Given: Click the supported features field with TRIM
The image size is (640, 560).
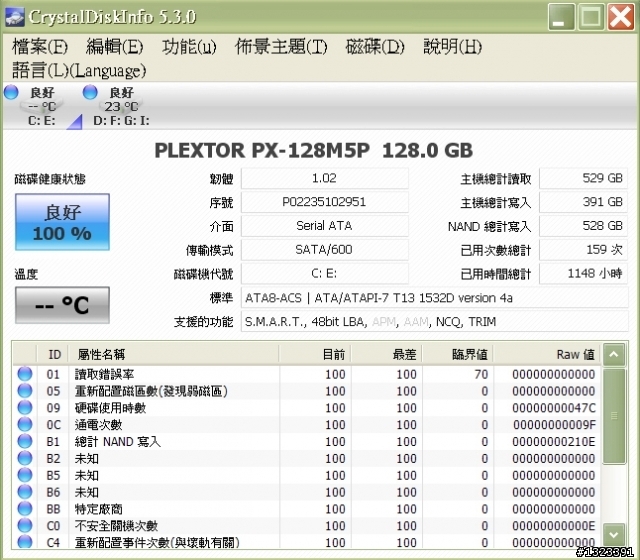Looking at the screenshot, I should click(435, 322).
